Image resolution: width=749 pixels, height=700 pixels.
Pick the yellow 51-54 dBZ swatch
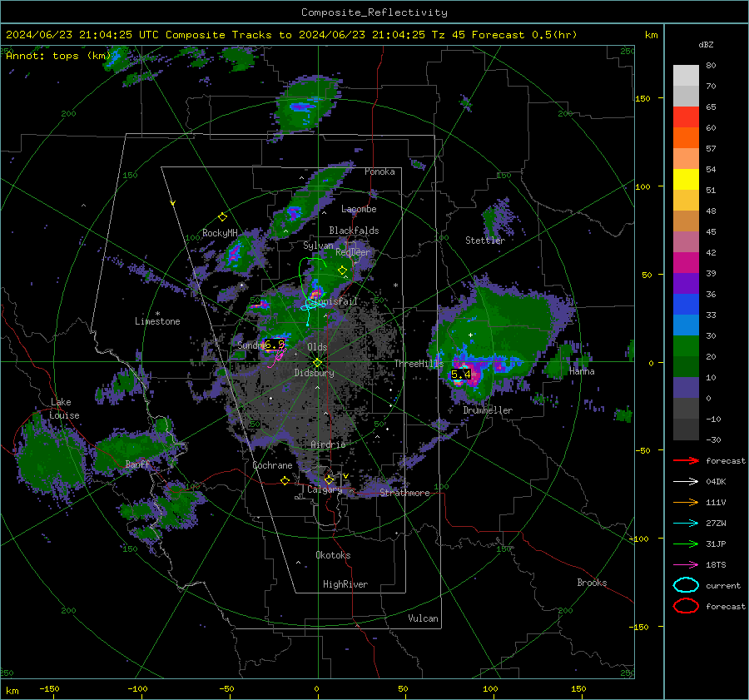coord(686,180)
